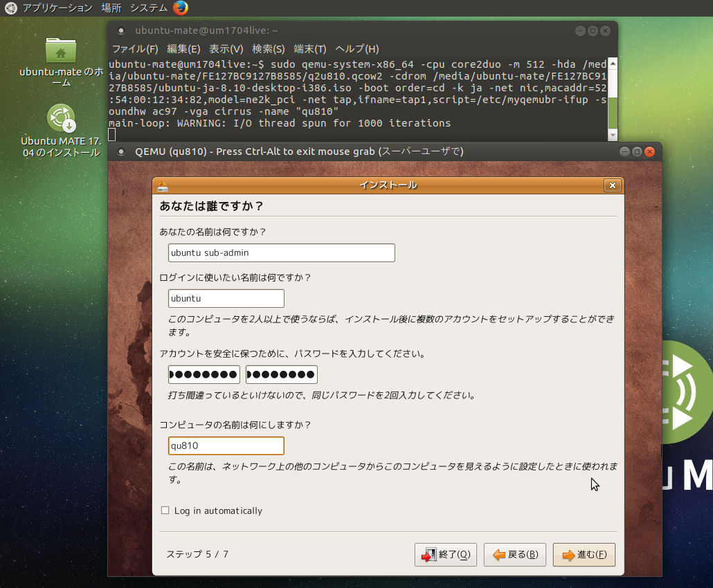Open the terminal 端末(T) menu

tap(310, 48)
